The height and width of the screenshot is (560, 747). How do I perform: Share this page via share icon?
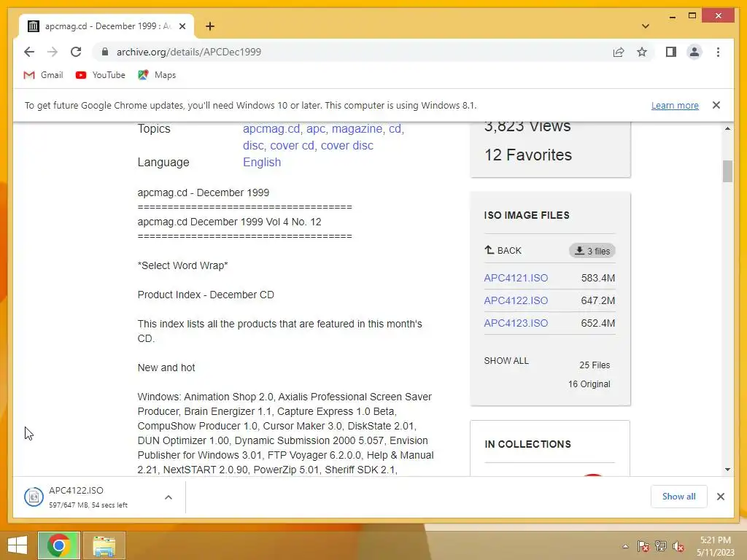tap(619, 52)
